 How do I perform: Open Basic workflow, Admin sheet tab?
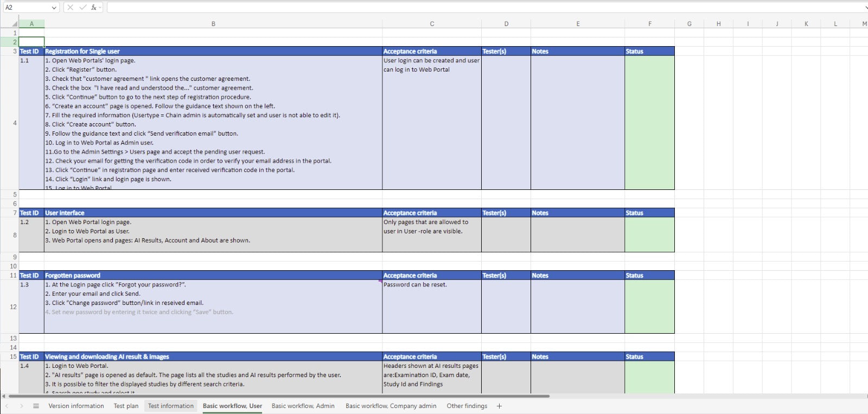pos(303,406)
